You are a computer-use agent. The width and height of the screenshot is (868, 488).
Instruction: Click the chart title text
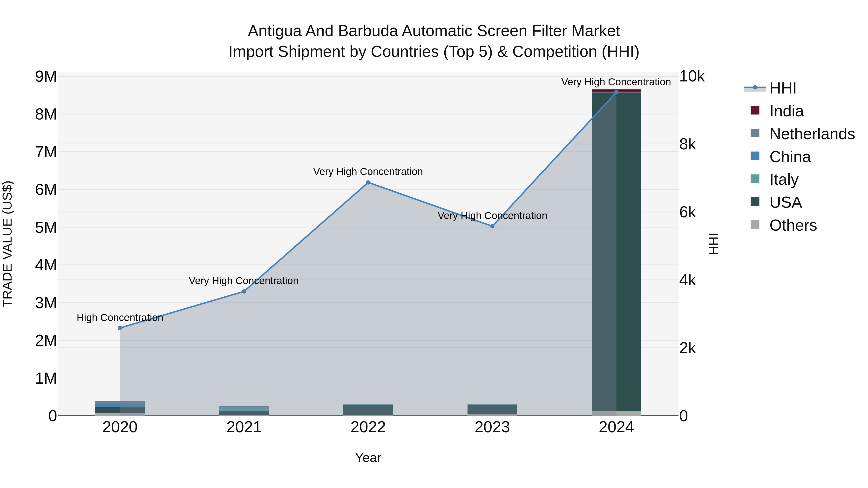point(434,41)
